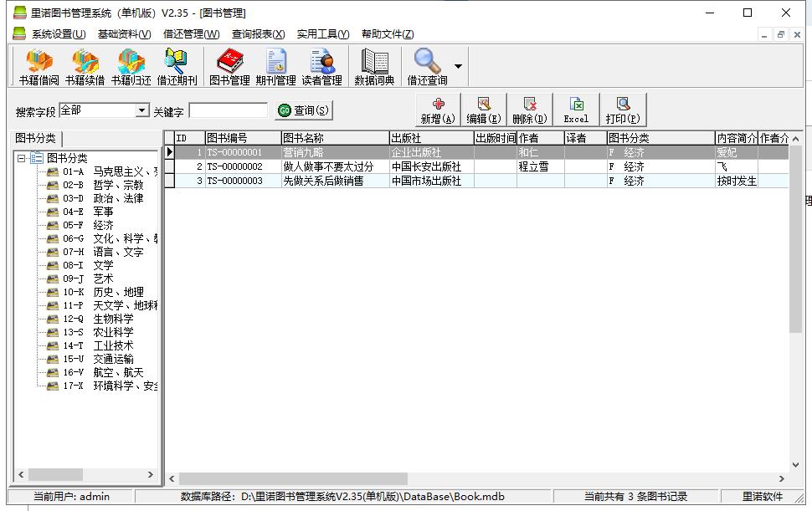Export records with the Excel button
This screenshot has height=511, width=812.
[x=576, y=110]
